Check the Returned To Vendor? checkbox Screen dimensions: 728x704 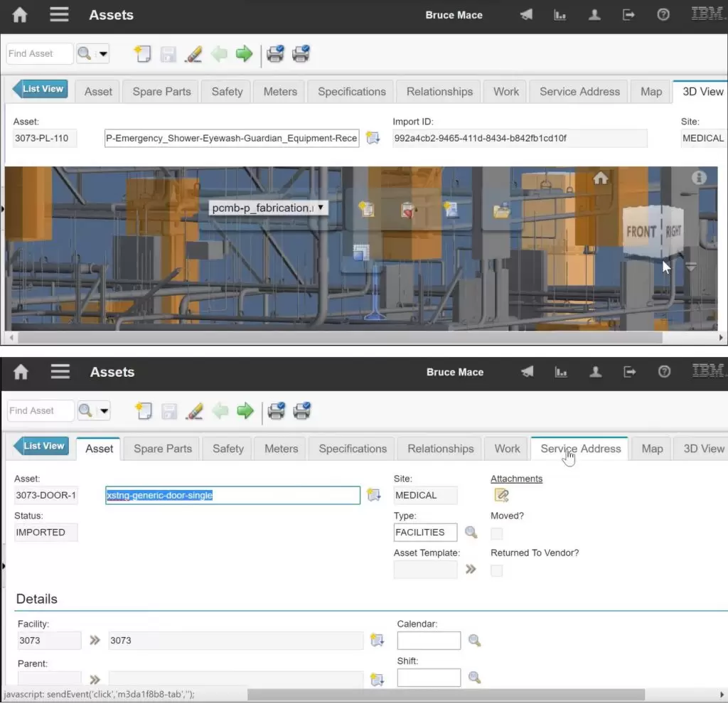pyautogui.click(x=497, y=570)
